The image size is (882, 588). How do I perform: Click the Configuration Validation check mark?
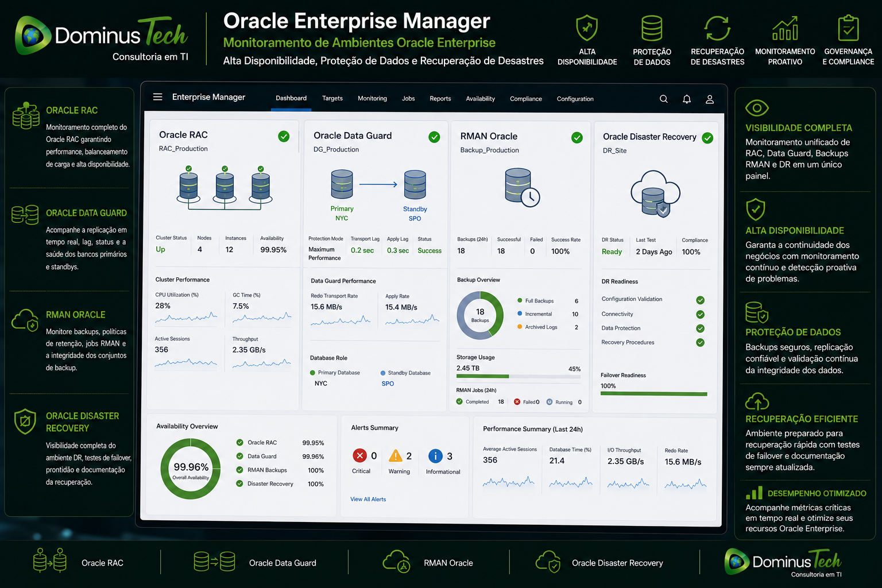700,300
